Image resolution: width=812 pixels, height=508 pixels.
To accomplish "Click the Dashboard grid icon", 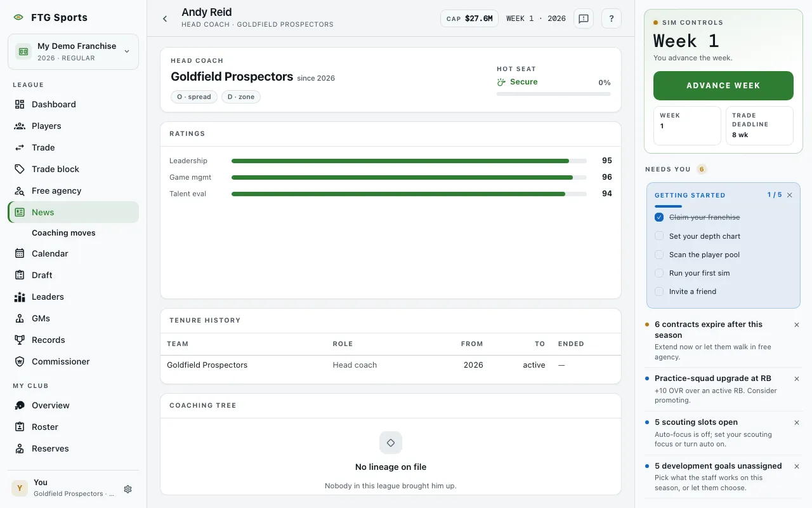I will [x=20, y=104].
